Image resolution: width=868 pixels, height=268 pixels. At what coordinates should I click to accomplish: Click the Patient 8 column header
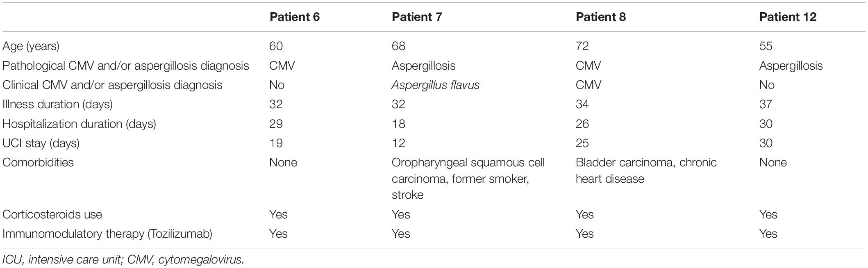click(x=600, y=17)
